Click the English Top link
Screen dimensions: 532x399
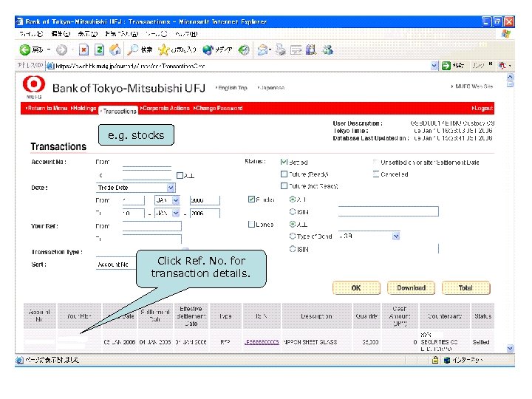pos(231,87)
